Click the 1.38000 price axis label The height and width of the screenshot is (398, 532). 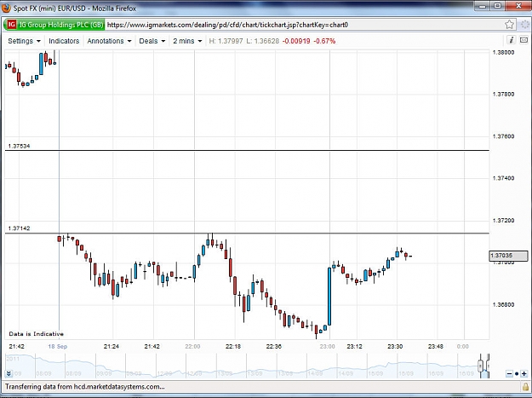click(x=504, y=52)
